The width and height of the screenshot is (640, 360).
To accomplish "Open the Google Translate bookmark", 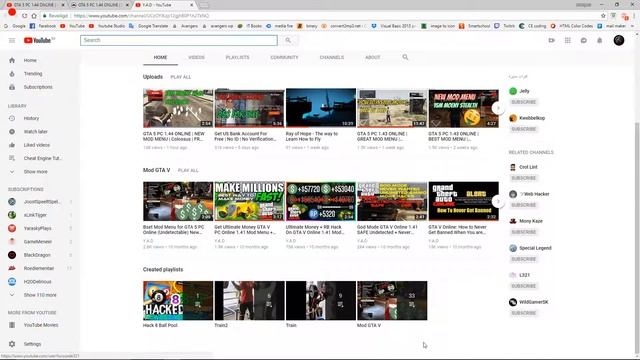I will click(x=149, y=26).
